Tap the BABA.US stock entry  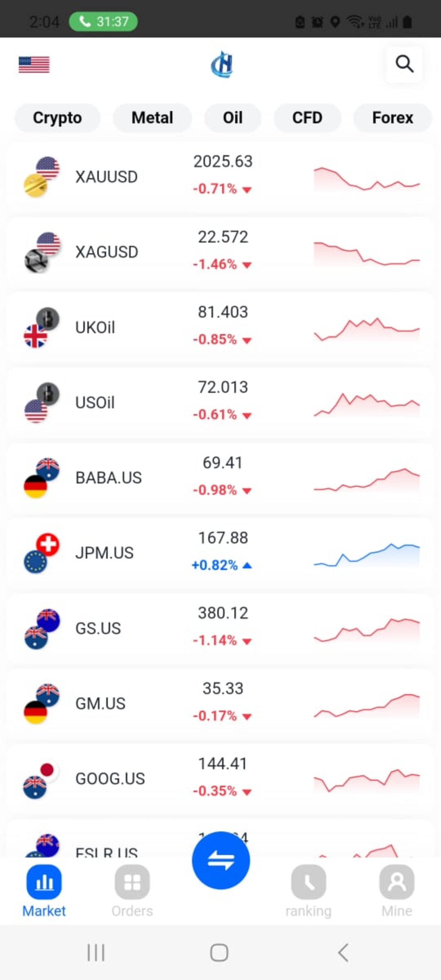(109, 478)
